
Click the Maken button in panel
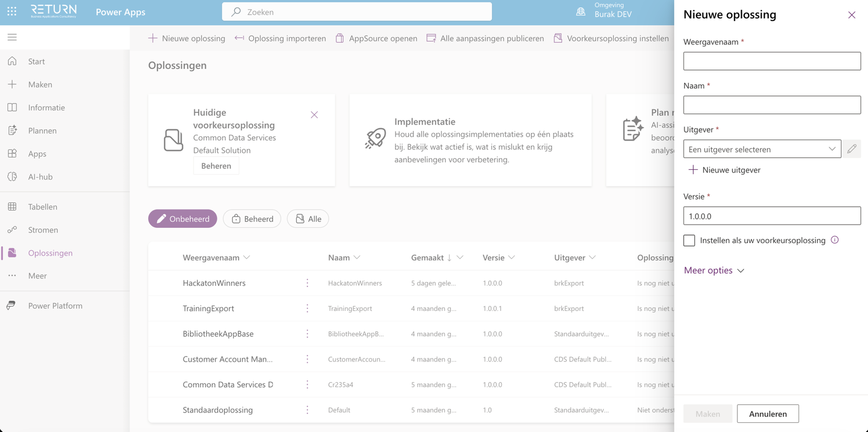click(707, 414)
